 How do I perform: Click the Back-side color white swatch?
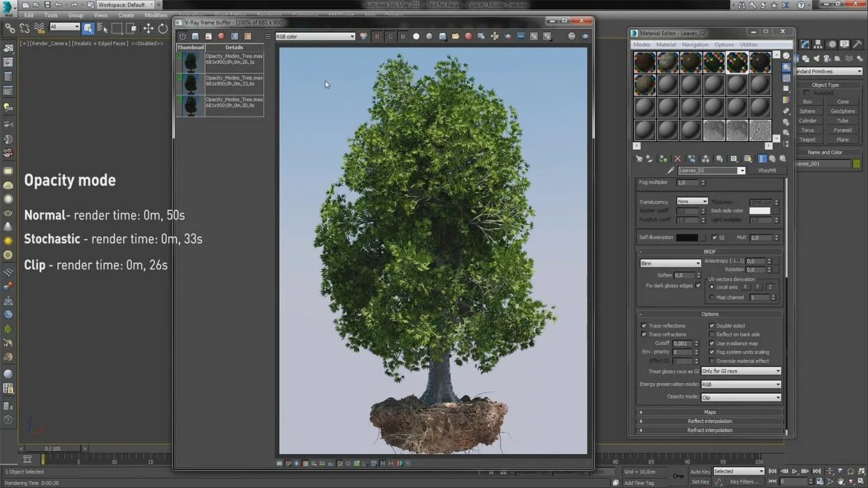point(759,211)
